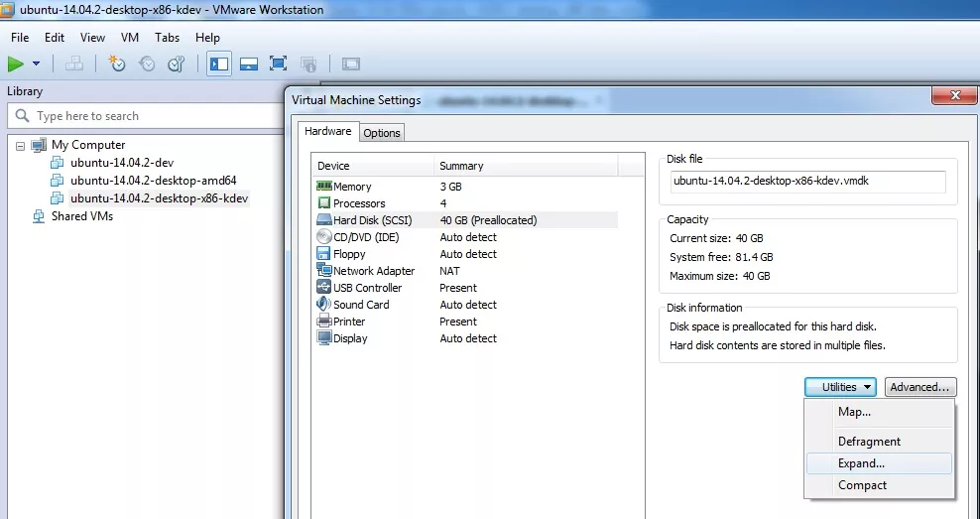Select the Network Adapter device row
The width and height of the screenshot is (980, 519).
tap(467, 271)
